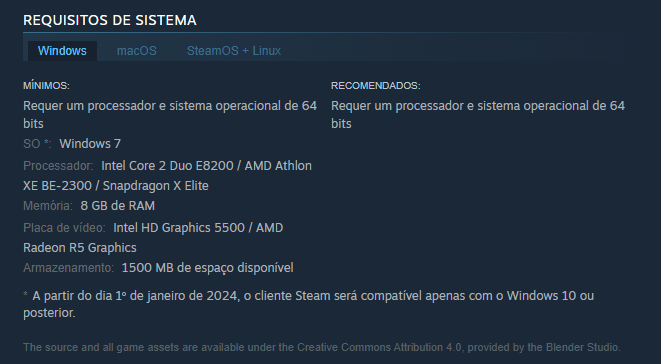Click the Processador label
Viewport: 661px width, 364px height.
(x=58, y=166)
